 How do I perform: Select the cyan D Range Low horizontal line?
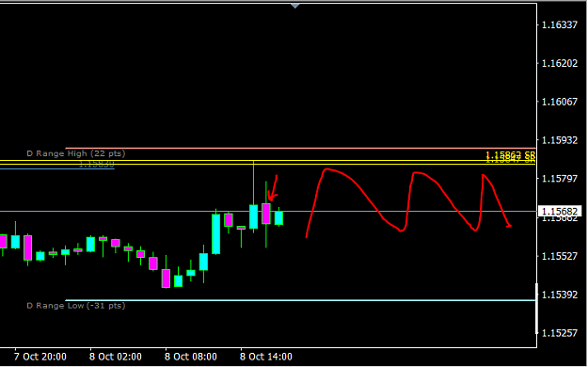(x=301, y=300)
